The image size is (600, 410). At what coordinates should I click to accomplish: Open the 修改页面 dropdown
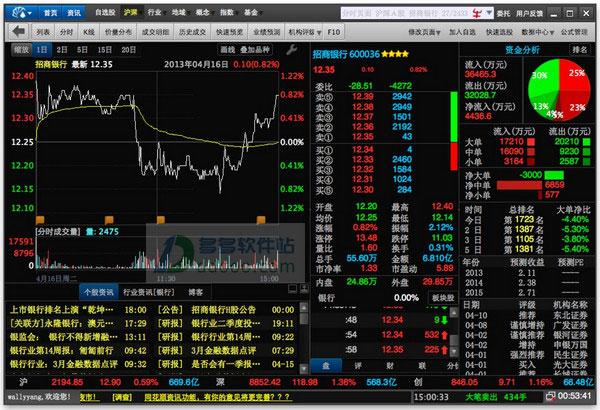(424, 32)
